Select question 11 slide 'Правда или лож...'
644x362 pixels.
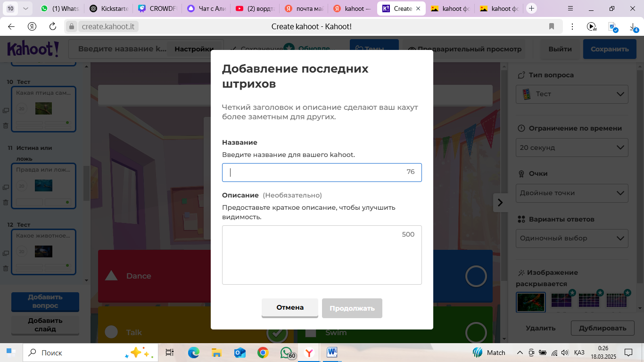pos(43,185)
